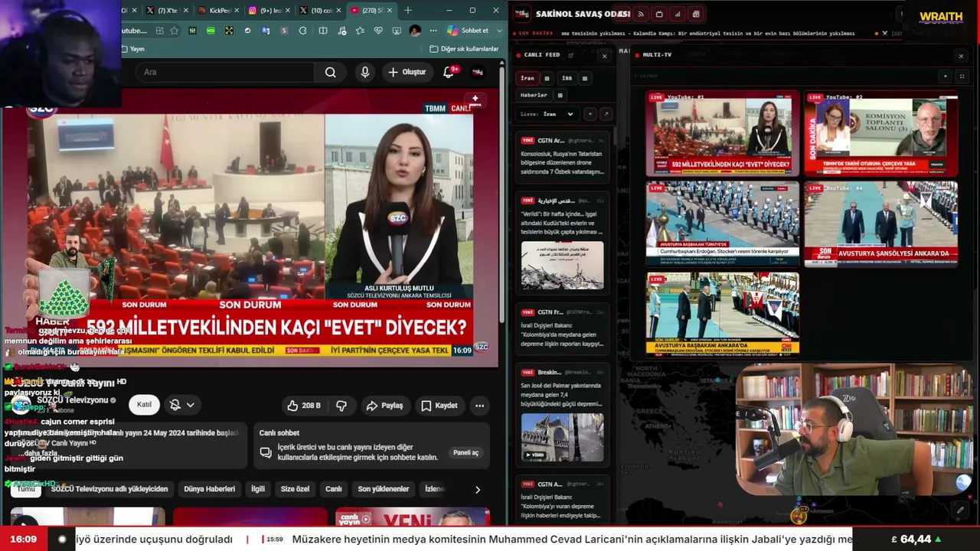Open more actions menu under the video
This screenshot has width=980, height=551.
(x=479, y=406)
